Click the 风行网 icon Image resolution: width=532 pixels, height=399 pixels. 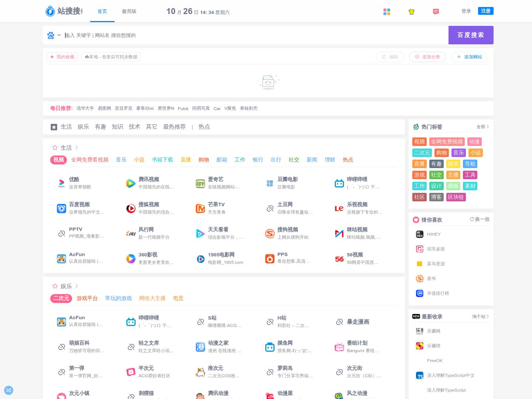click(x=131, y=233)
